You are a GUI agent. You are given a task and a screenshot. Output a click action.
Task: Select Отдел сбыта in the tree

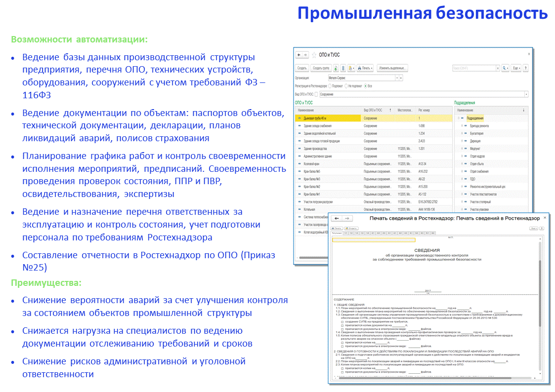477,164
